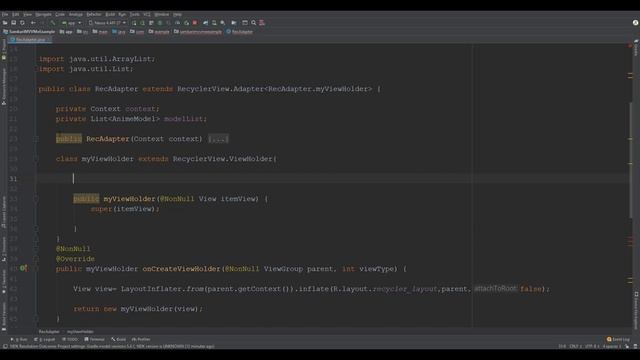Click the Search Everywhere magnifier icon
Image resolution: width=640 pixels, height=360 pixels.
click(x=253, y=23)
